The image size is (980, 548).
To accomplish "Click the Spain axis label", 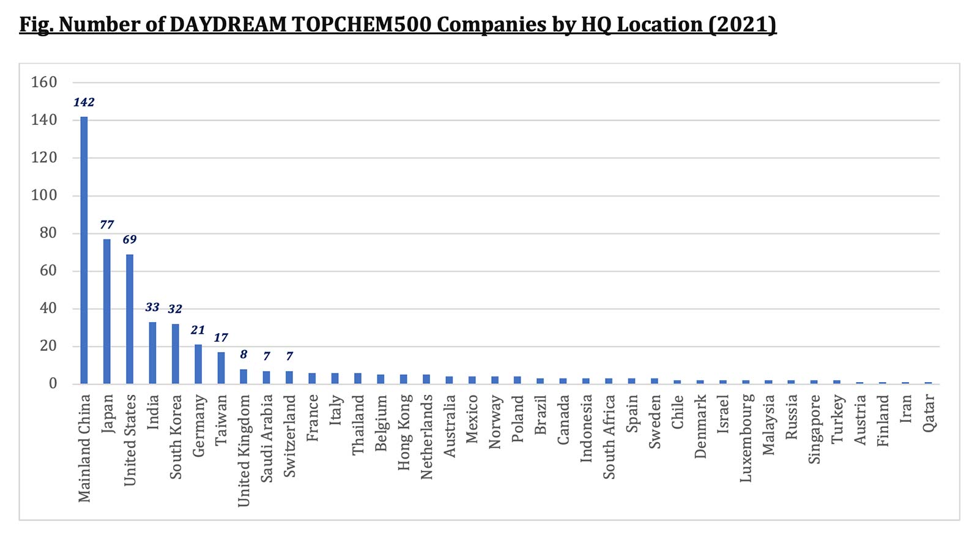I will pyautogui.click(x=632, y=413).
